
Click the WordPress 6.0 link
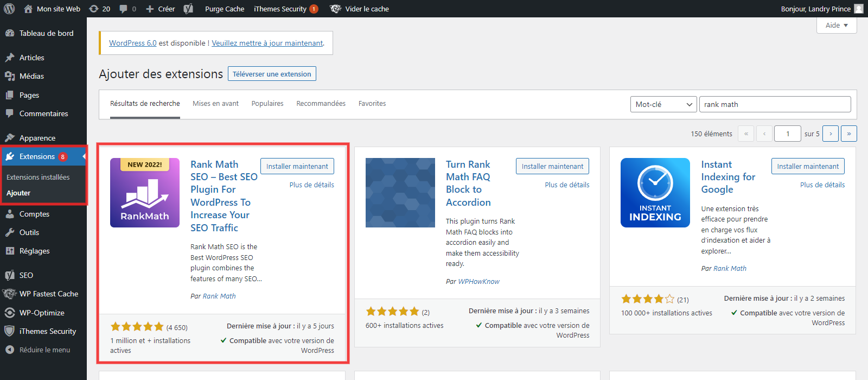click(x=133, y=43)
